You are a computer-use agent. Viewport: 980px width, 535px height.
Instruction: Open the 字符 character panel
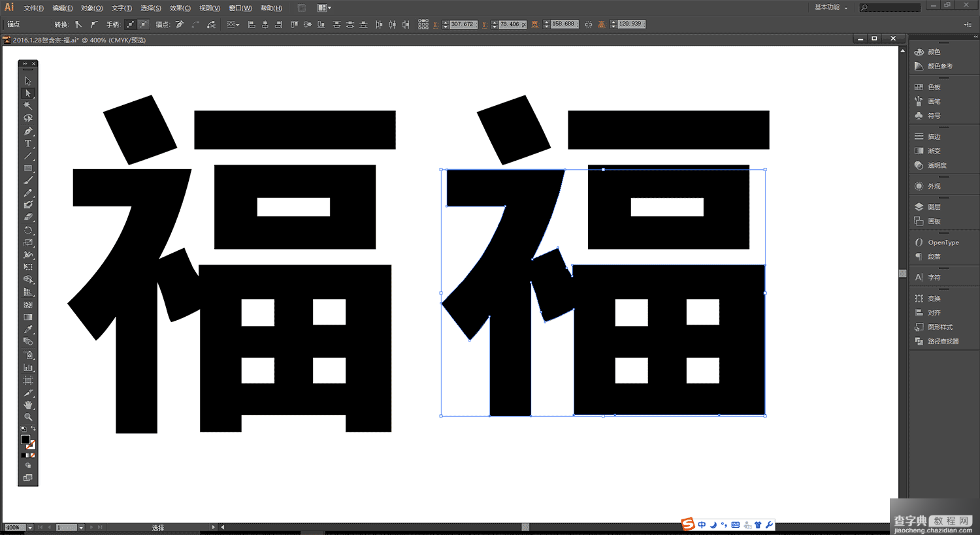pyautogui.click(x=934, y=278)
